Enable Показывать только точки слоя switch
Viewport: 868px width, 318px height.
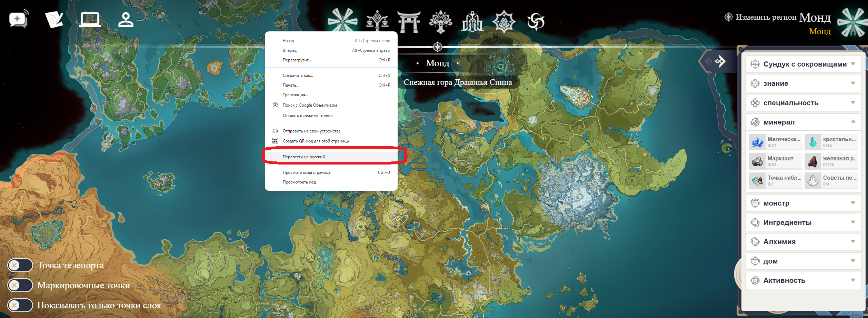[20, 305]
